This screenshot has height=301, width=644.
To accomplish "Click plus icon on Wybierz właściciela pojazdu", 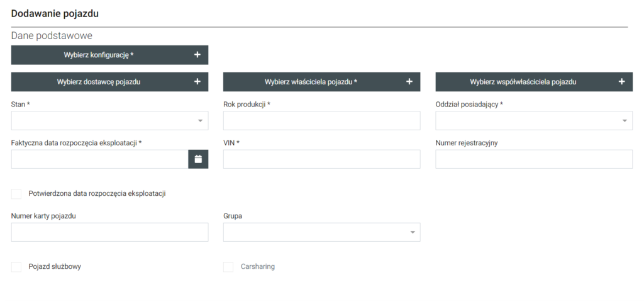I will coord(409,81).
